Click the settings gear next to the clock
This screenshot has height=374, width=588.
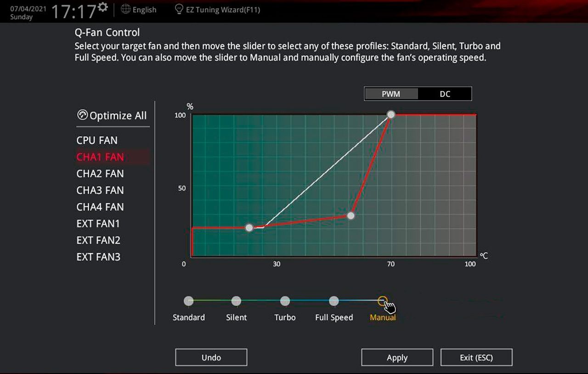pyautogui.click(x=103, y=7)
